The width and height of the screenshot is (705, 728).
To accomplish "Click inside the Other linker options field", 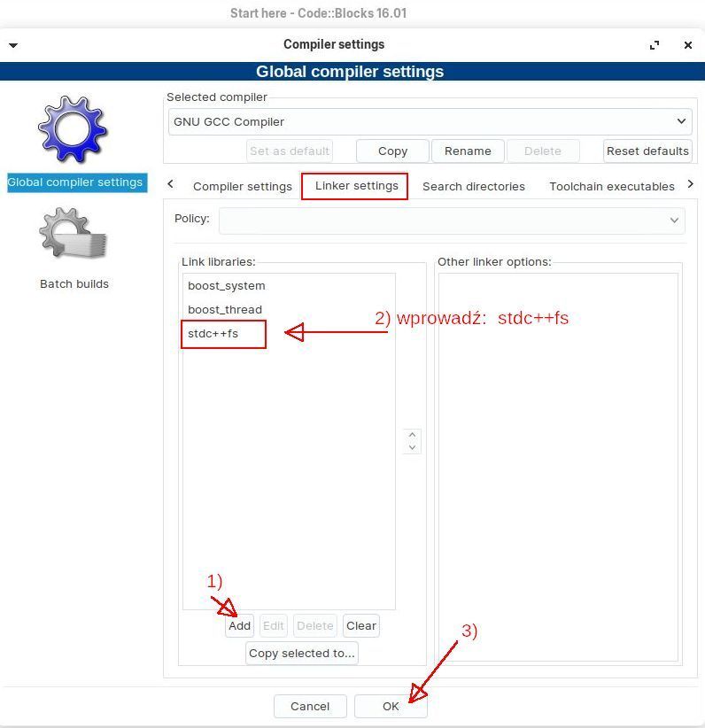I will tap(558, 467).
